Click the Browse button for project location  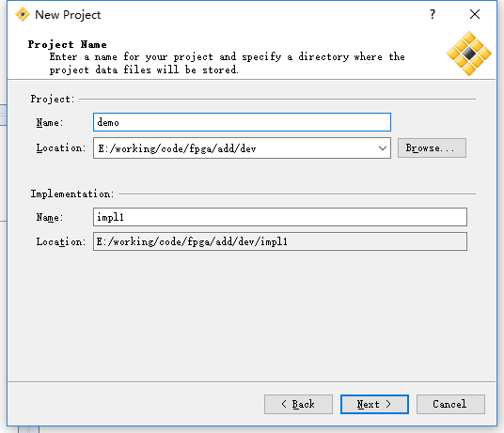click(432, 148)
